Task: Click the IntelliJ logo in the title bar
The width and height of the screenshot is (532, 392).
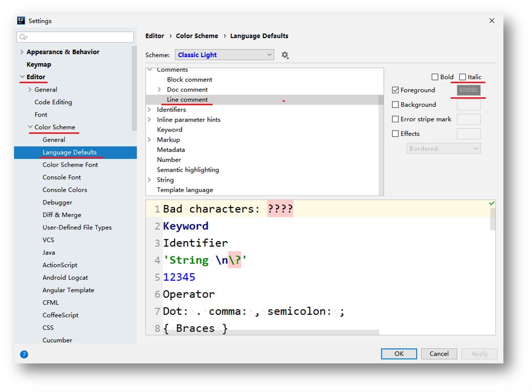Action: (21, 21)
